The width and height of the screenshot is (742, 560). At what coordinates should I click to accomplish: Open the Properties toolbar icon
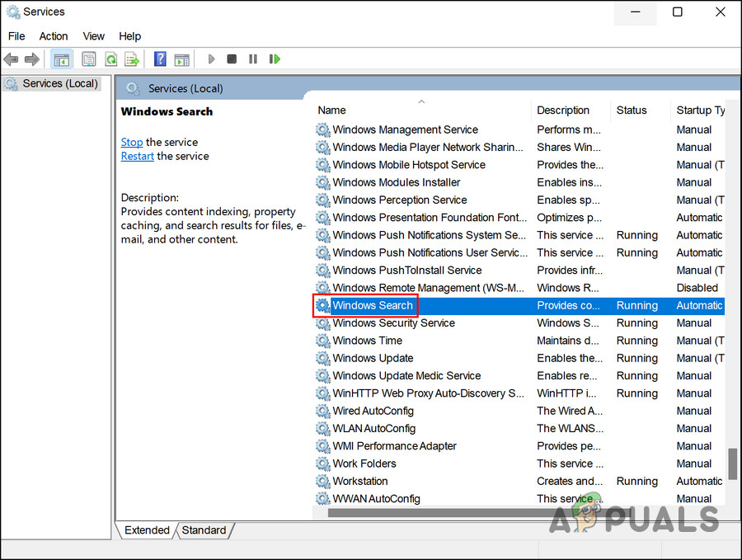[x=88, y=59]
